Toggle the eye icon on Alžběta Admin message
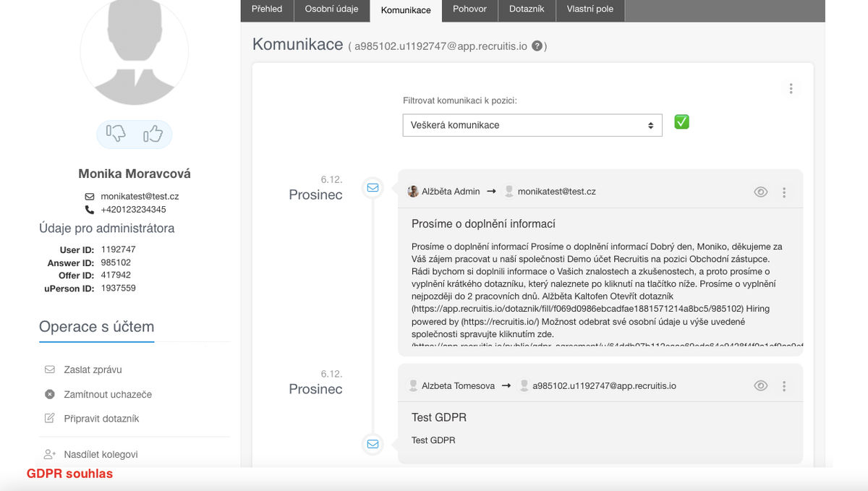 pyautogui.click(x=760, y=192)
